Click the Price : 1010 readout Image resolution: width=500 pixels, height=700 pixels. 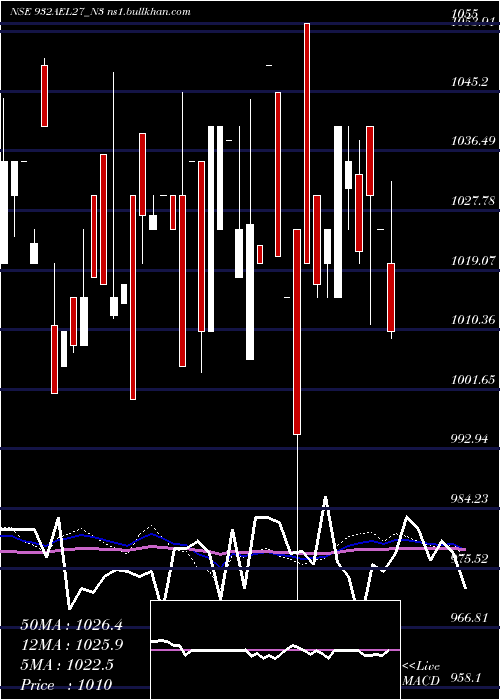click(66, 684)
